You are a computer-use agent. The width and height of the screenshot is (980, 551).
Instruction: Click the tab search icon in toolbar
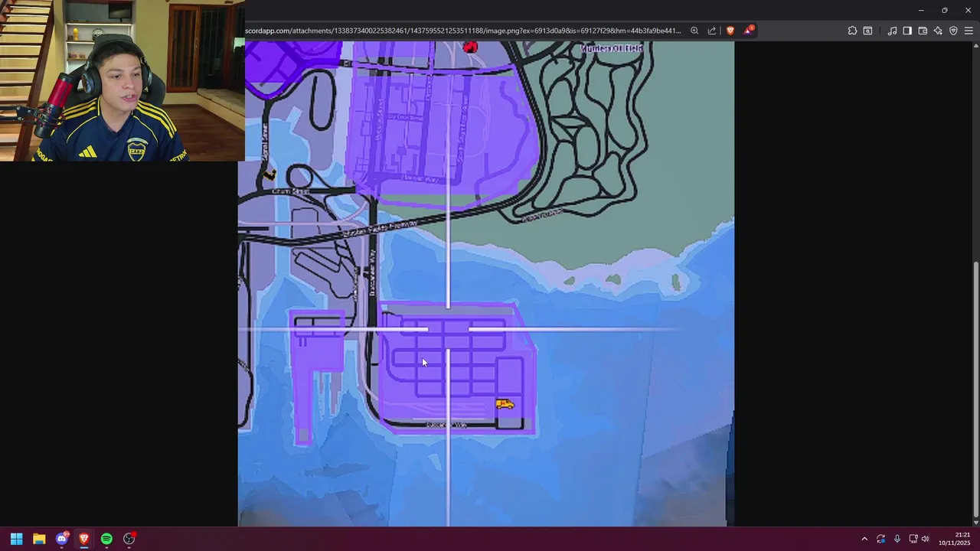coord(867,31)
